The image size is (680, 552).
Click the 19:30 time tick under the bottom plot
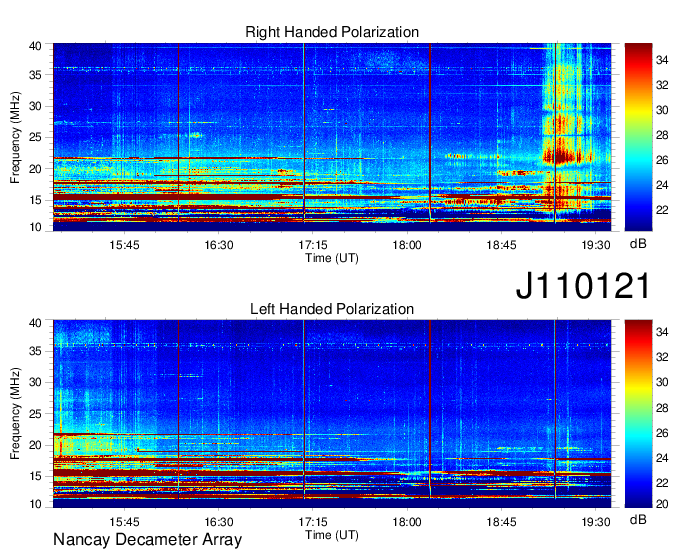(x=596, y=522)
